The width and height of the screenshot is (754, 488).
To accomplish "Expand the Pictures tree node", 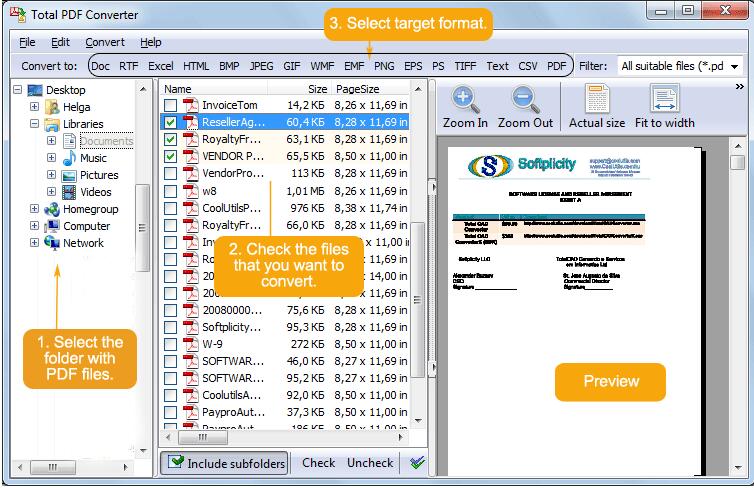I will 51,175.
